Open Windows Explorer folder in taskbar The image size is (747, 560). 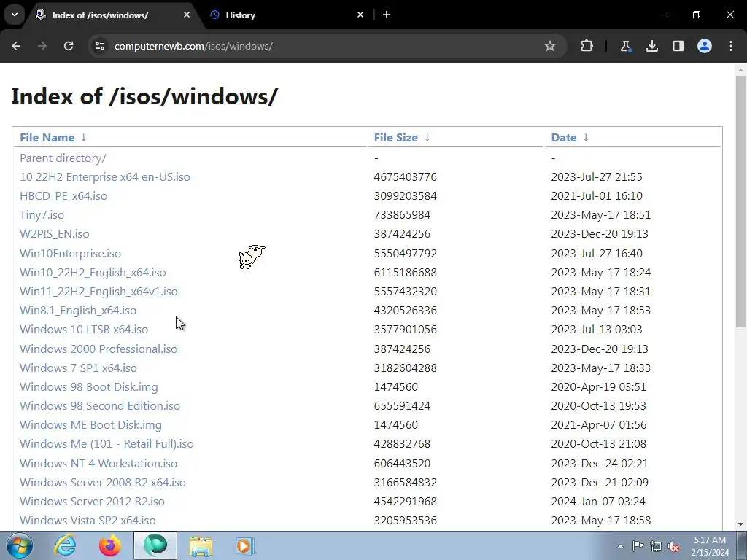point(201,545)
